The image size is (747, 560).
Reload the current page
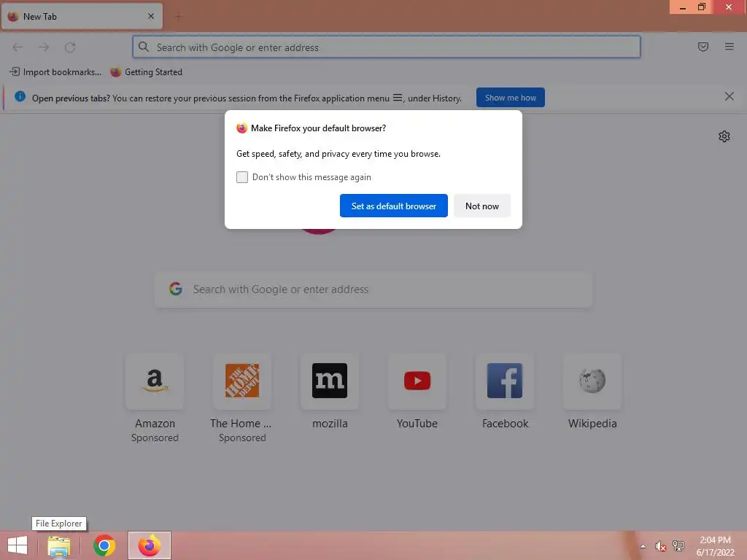[x=70, y=47]
